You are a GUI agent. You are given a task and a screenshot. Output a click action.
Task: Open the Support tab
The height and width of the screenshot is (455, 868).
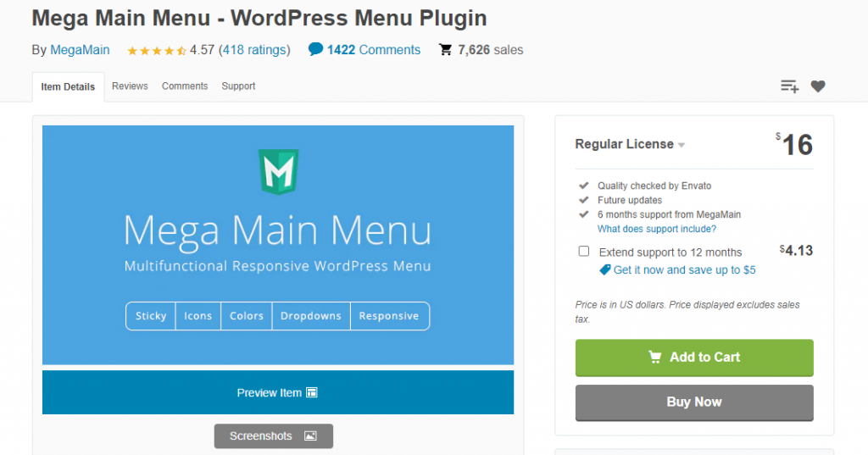click(x=238, y=86)
